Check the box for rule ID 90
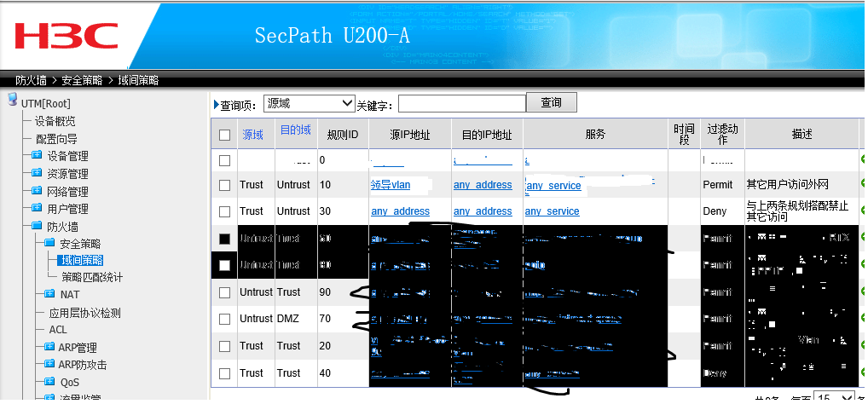Screen dimensions: 868x404 click(225, 292)
